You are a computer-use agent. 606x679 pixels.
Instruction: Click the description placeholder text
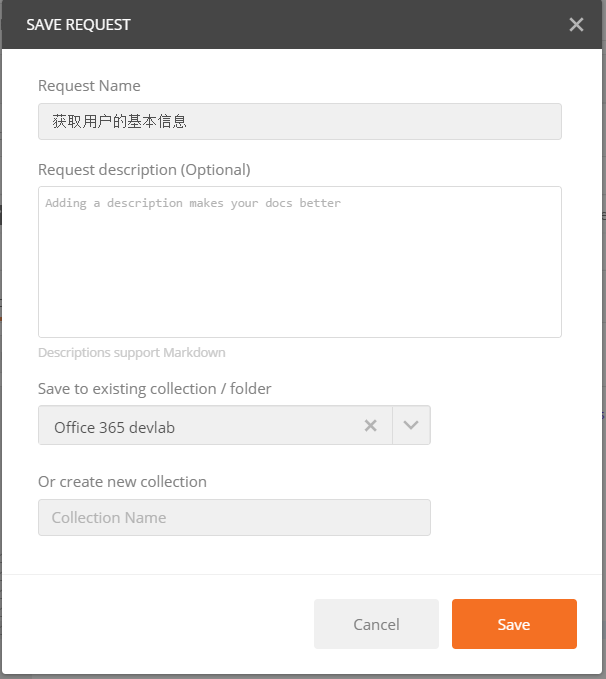(193, 203)
